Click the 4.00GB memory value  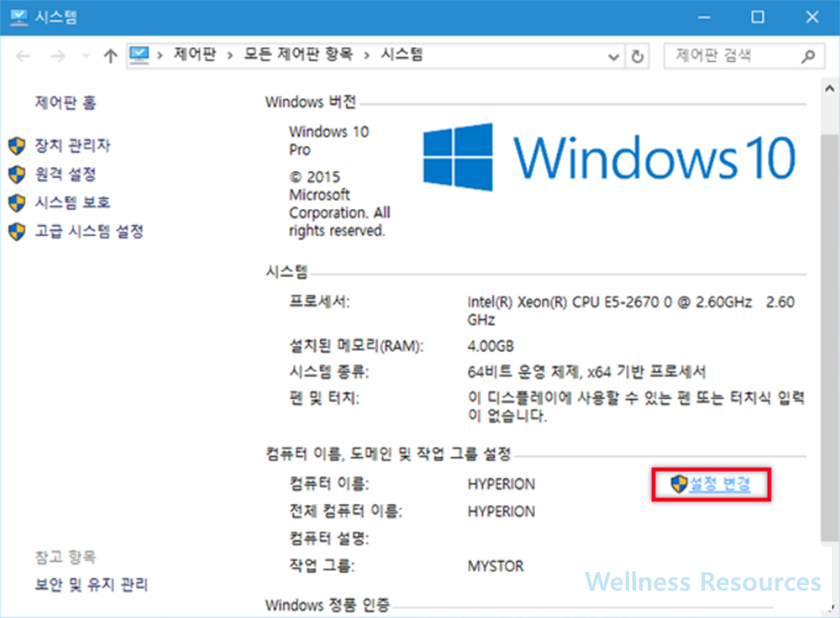(491, 346)
